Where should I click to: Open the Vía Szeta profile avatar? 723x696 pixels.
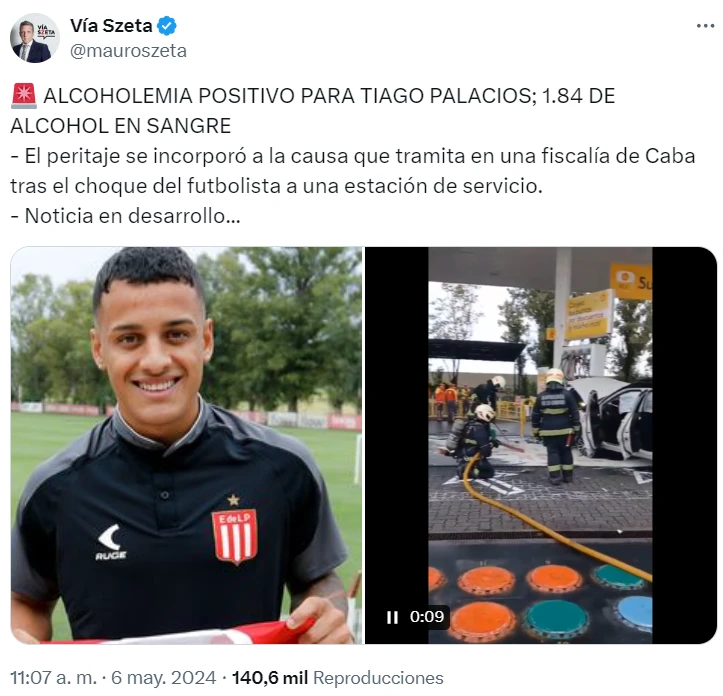tap(35, 38)
